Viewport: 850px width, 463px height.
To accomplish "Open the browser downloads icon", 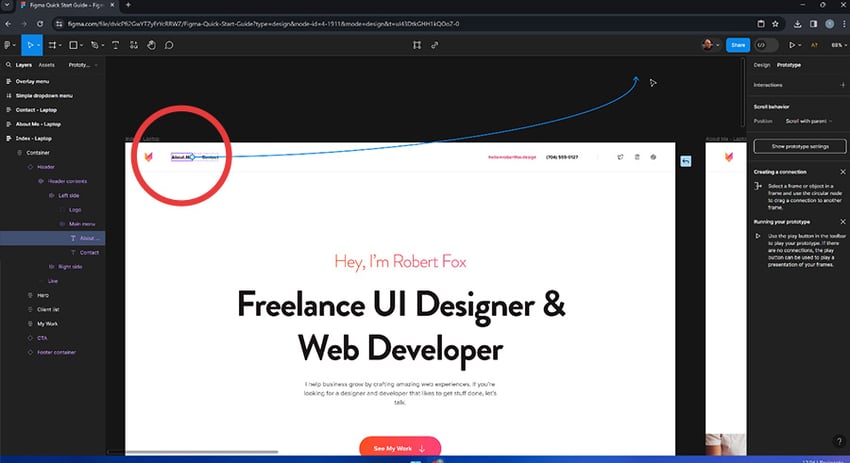I will [x=797, y=24].
